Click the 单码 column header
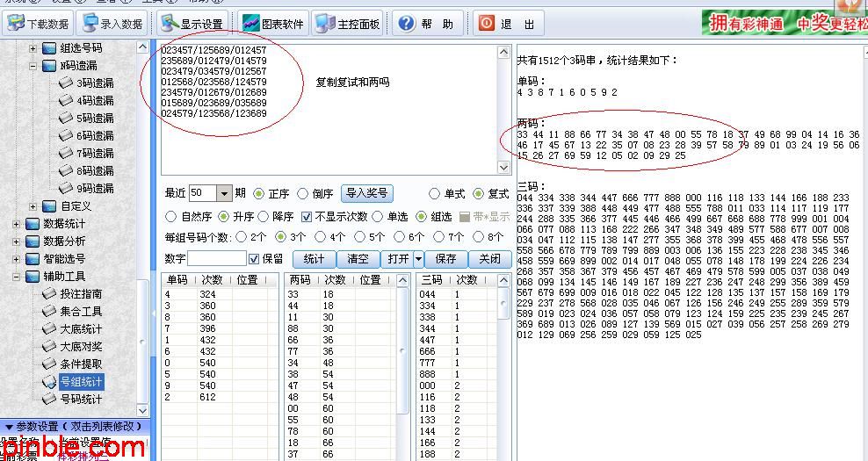Screen dimensions: 868x461 (178, 280)
